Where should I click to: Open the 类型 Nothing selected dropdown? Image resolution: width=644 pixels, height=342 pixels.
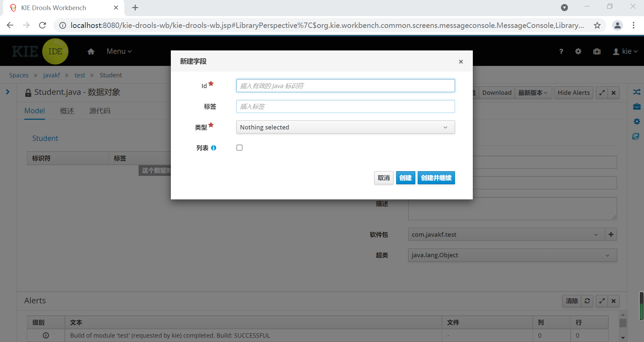[345, 127]
